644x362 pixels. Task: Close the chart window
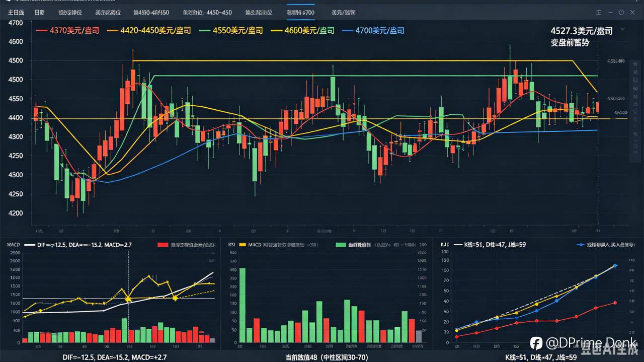[632, 12]
